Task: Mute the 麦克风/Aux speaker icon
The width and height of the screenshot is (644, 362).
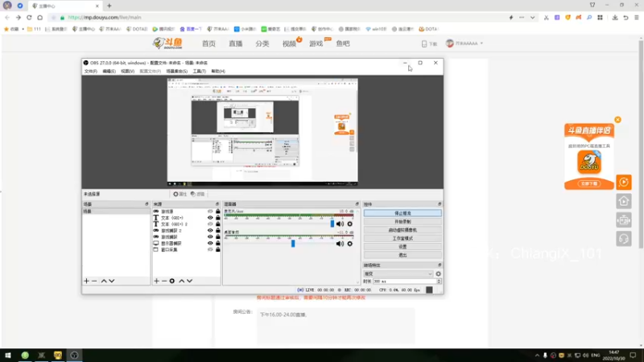Action: [x=340, y=224]
